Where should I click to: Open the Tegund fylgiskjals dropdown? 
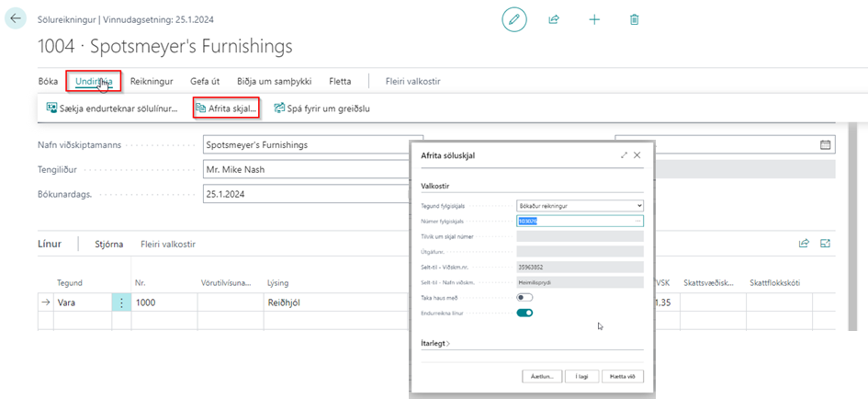pyautogui.click(x=580, y=205)
